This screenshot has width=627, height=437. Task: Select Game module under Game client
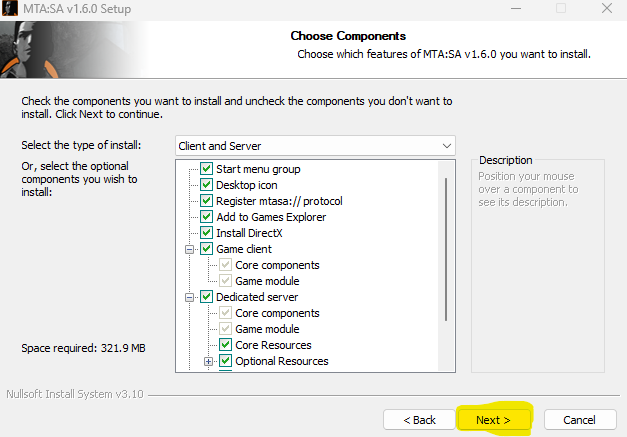click(267, 281)
